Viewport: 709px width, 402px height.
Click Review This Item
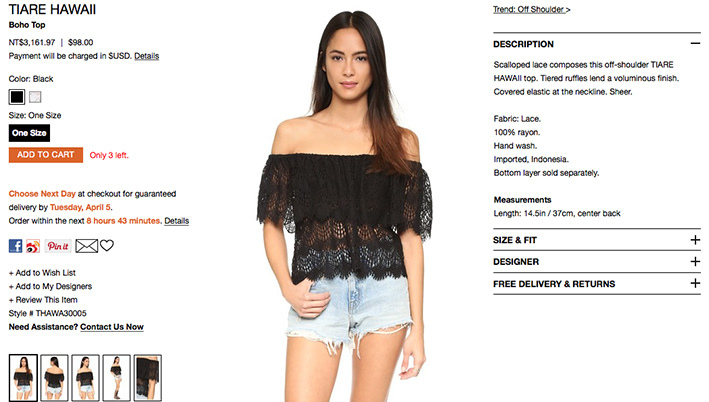pos(43,300)
